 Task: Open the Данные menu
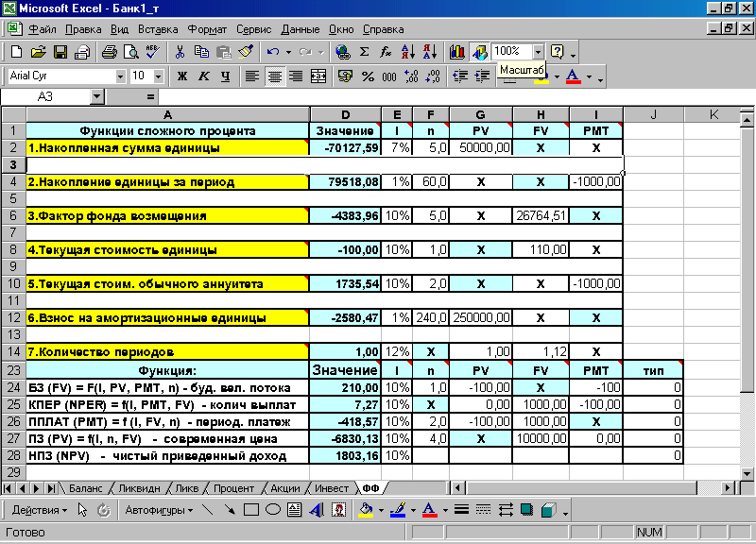pos(300,29)
